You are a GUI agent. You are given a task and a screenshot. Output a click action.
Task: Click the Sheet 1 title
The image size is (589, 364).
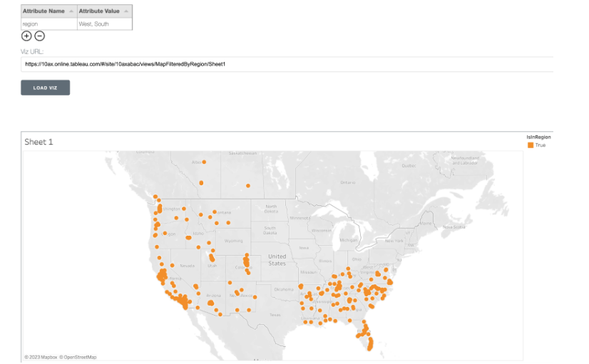(x=39, y=142)
